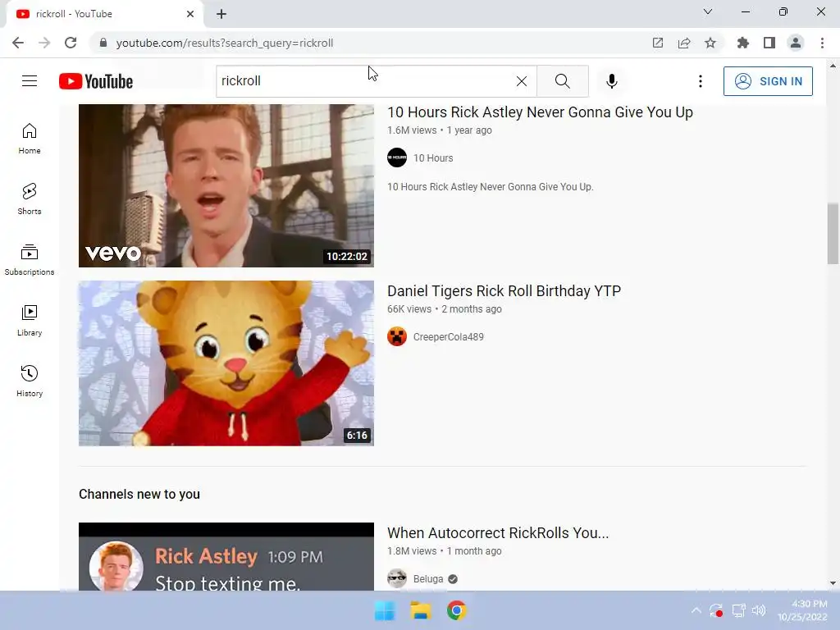This screenshot has width=840, height=630.
Task: Select the rickroll - YouTube tab
Action: point(104,14)
